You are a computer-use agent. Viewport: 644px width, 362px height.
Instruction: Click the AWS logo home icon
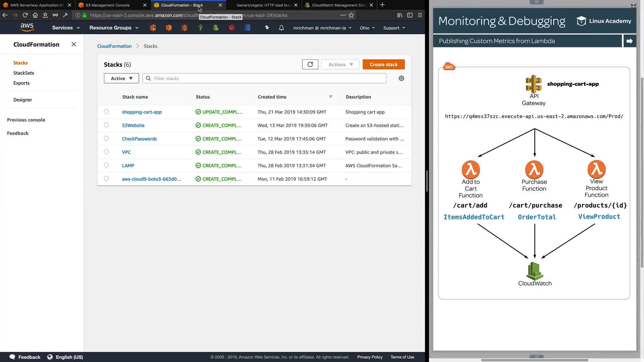(27, 27)
